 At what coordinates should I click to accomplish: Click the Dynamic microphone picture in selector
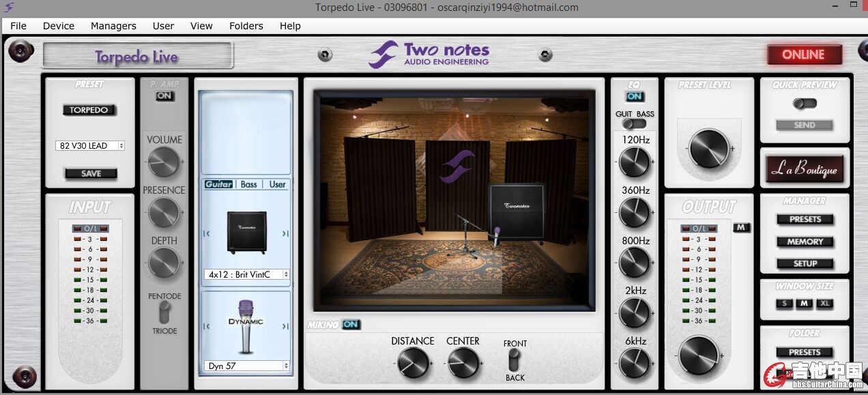pyautogui.click(x=246, y=327)
